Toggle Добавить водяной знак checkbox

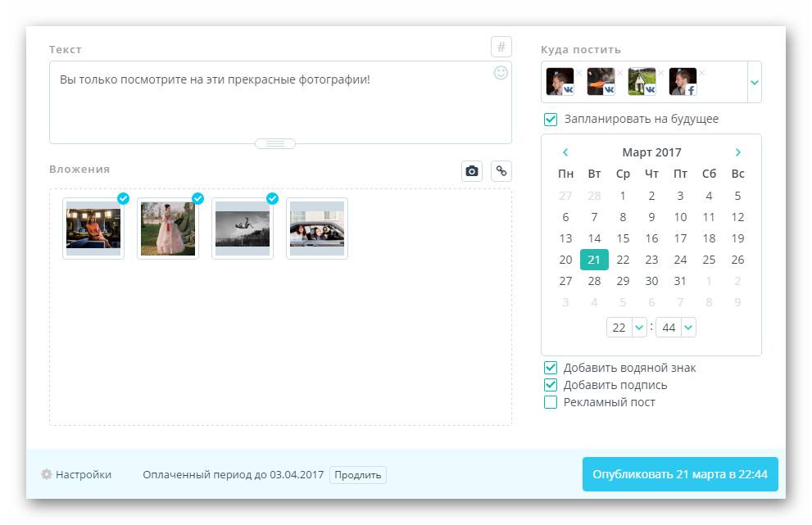[x=551, y=368]
